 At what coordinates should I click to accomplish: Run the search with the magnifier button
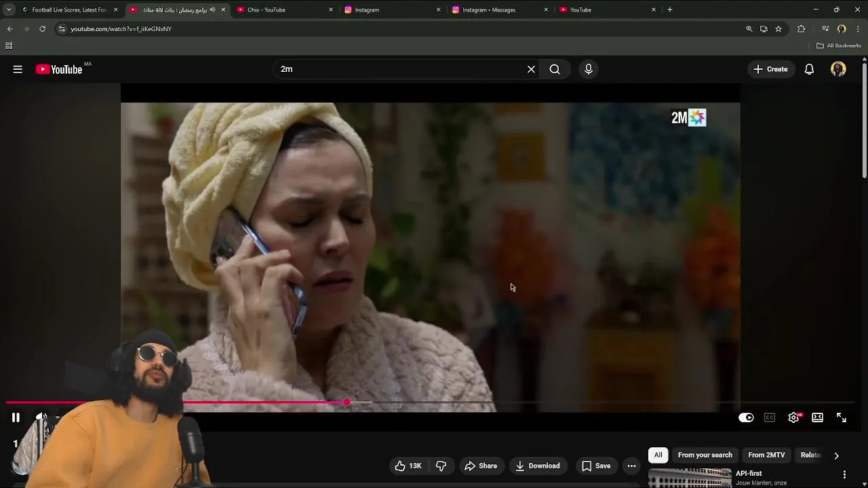point(555,69)
